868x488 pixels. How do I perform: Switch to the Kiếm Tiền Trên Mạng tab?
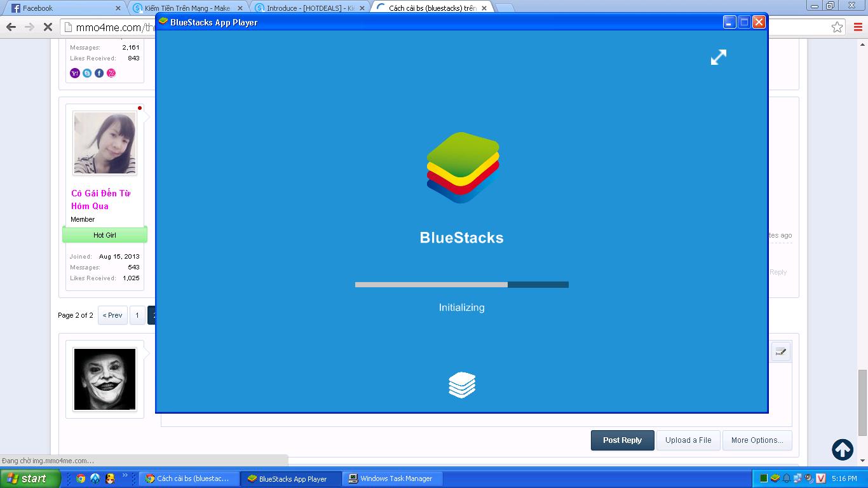point(188,8)
